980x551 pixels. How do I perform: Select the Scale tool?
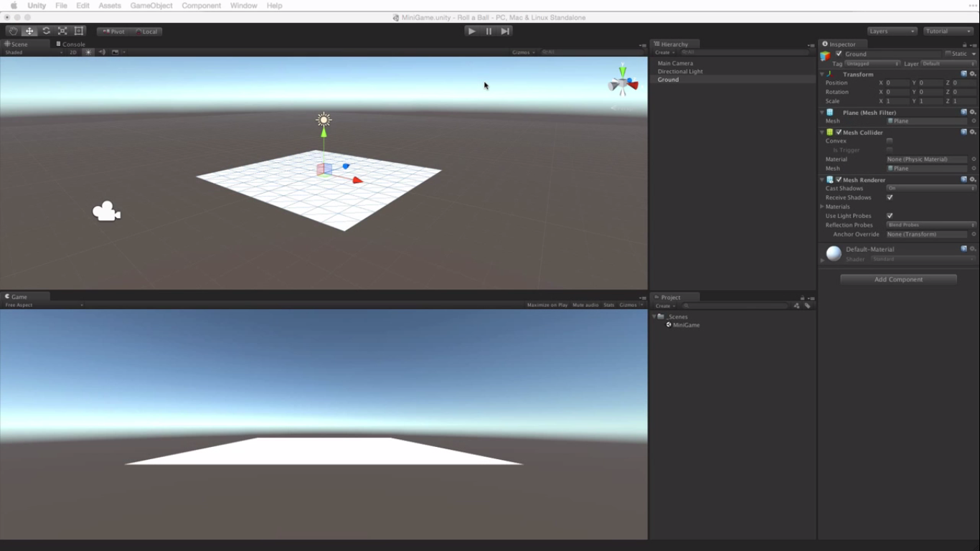coord(62,31)
